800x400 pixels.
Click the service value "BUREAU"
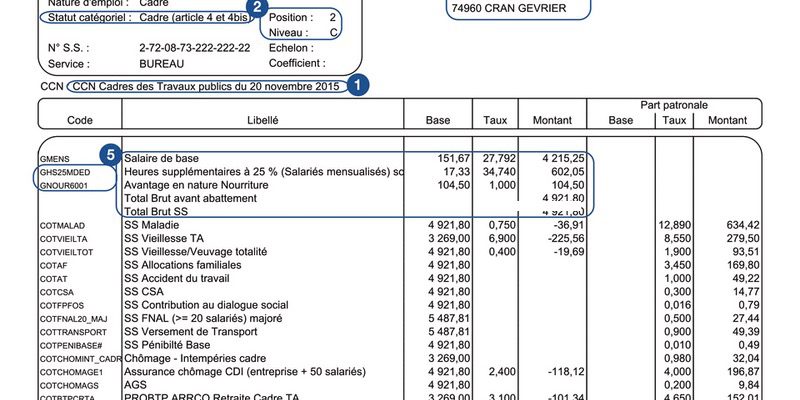(161, 64)
